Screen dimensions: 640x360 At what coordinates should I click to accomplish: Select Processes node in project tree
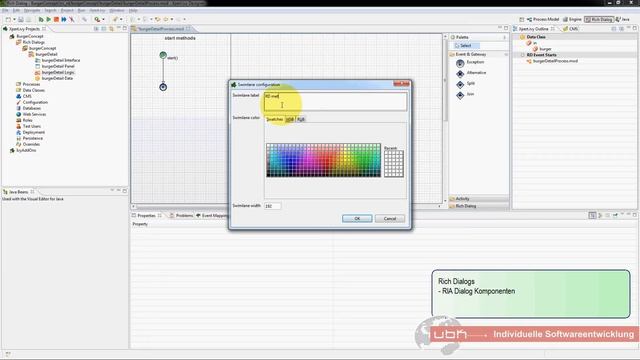[x=31, y=84]
